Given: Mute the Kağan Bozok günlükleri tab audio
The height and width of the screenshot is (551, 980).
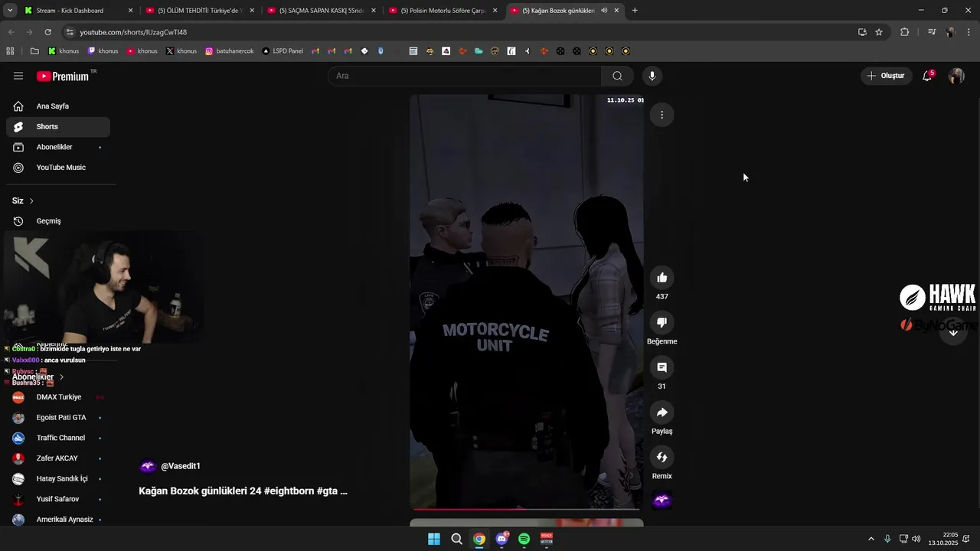Looking at the screenshot, I should (x=603, y=11).
